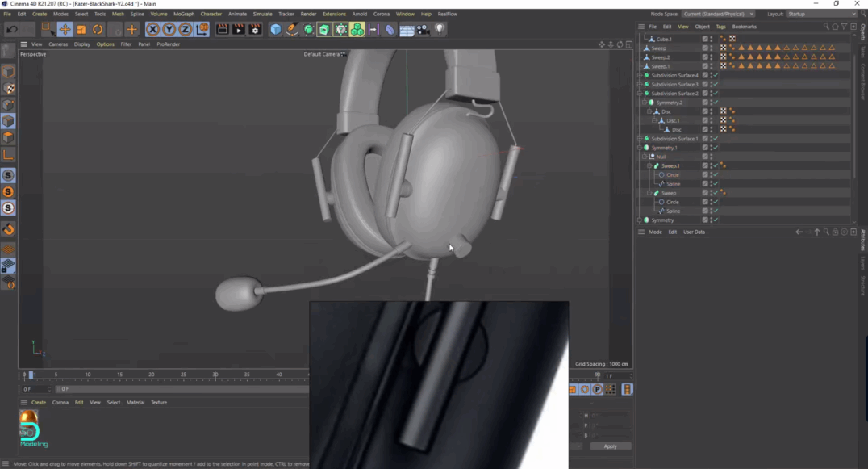Open the MoGraph menu

coord(182,14)
